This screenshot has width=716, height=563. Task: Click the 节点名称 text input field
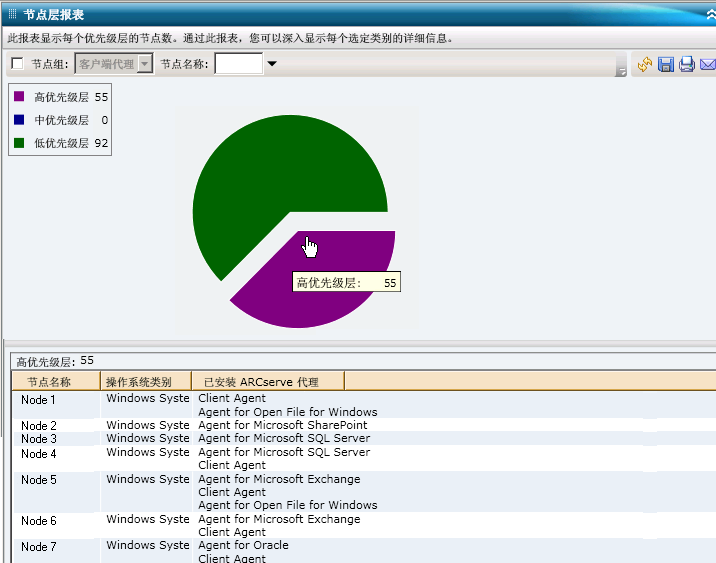238,64
